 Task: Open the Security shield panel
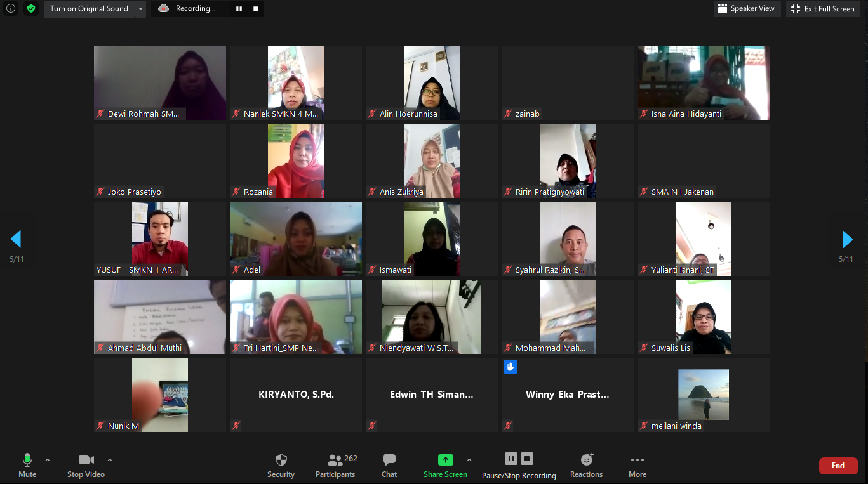point(281,466)
